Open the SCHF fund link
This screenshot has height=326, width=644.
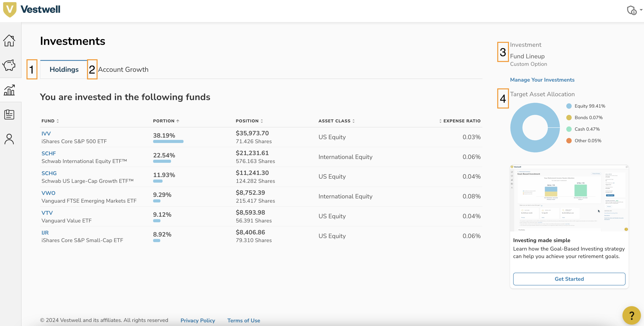(49, 153)
